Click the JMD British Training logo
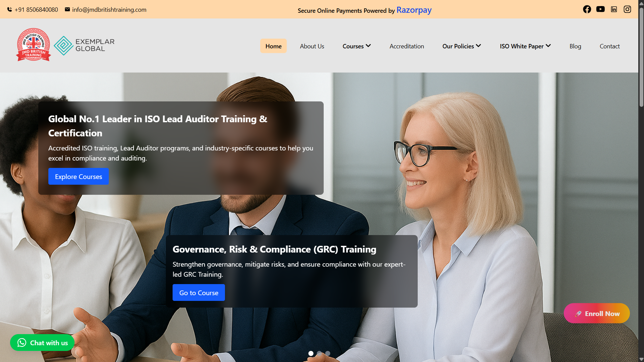644x362 pixels. click(x=33, y=45)
